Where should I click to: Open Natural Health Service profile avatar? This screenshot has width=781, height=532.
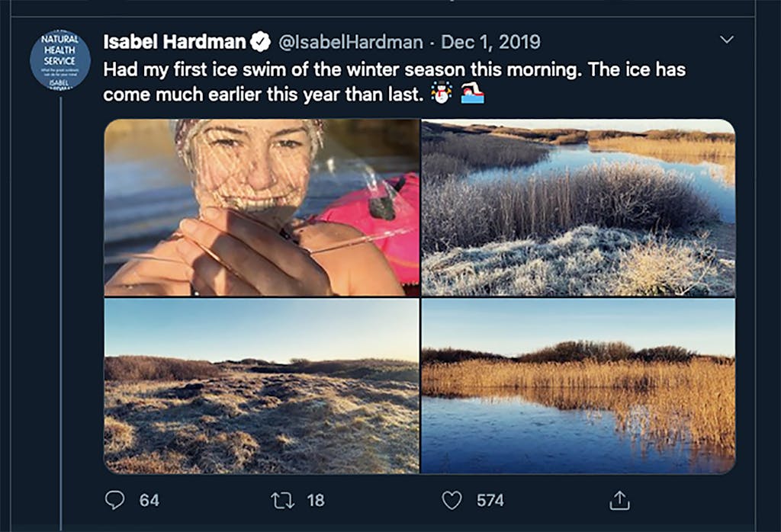tap(60, 59)
